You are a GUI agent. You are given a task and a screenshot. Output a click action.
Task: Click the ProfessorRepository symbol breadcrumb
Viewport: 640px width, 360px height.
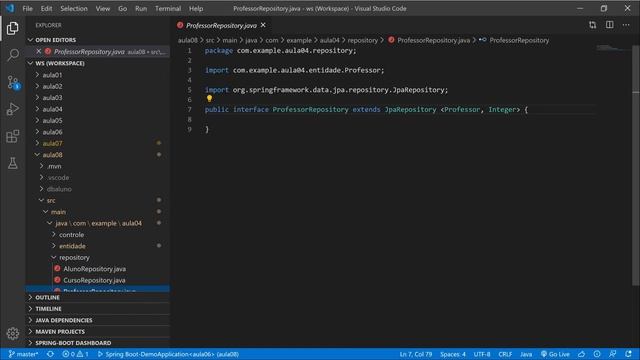[514, 40]
